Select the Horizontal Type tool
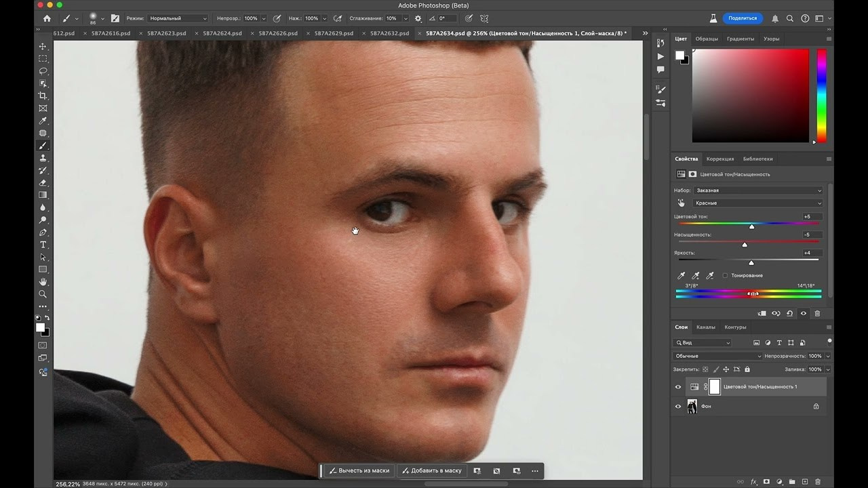The height and width of the screenshot is (488, 868). [x=43, y=245]
